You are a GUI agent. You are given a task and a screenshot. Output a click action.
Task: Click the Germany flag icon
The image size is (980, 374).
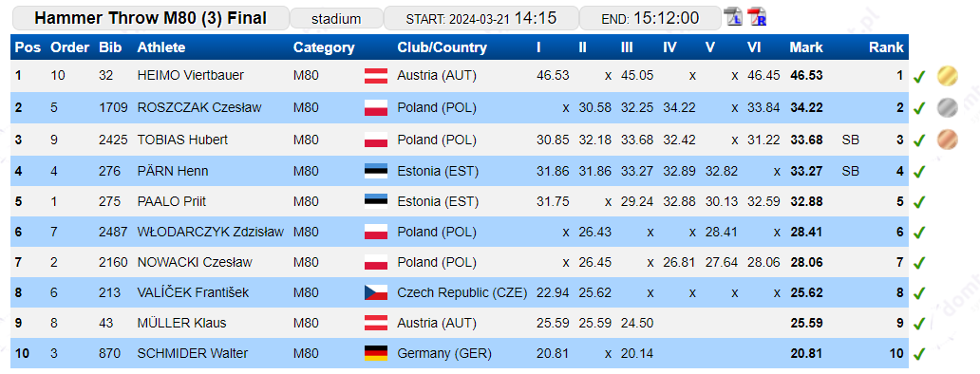point(376,353)
